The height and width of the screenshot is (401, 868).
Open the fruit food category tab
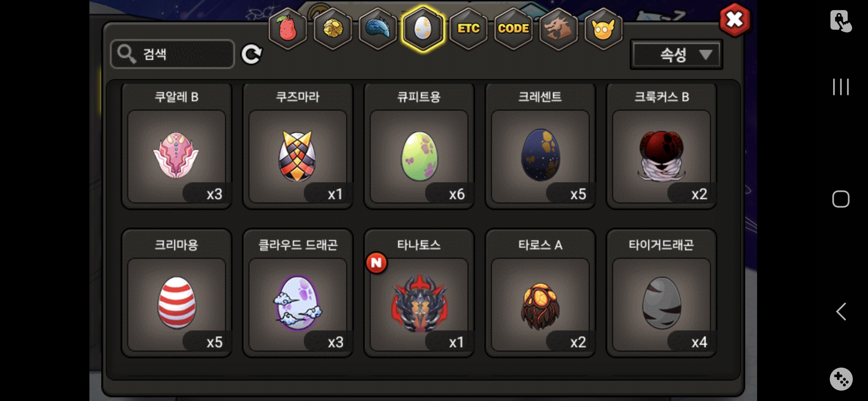tap(287, 29)
